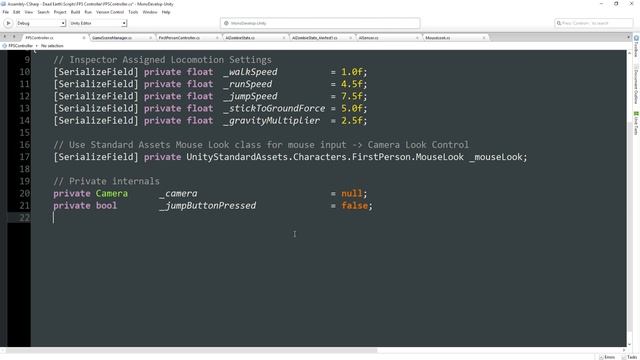Image resolution: width=640 pixels, height=360 pixels.
Task: Click the previous tab navigation arrow
Action: click(x=5, y=37)
